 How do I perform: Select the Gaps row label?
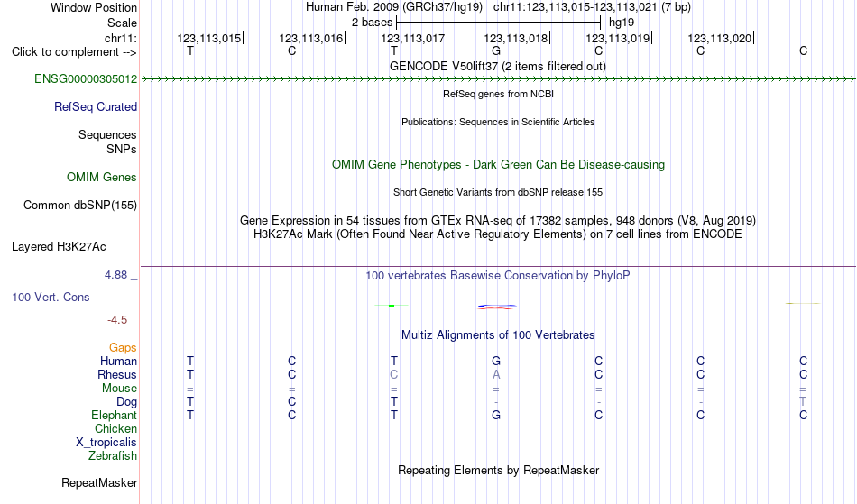[x=123, y=348]
